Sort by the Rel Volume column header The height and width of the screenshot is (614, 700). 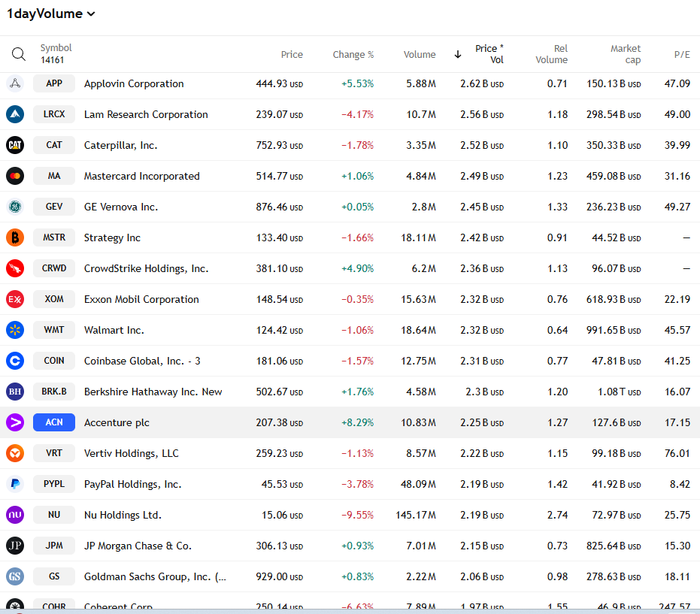(551, 54)
